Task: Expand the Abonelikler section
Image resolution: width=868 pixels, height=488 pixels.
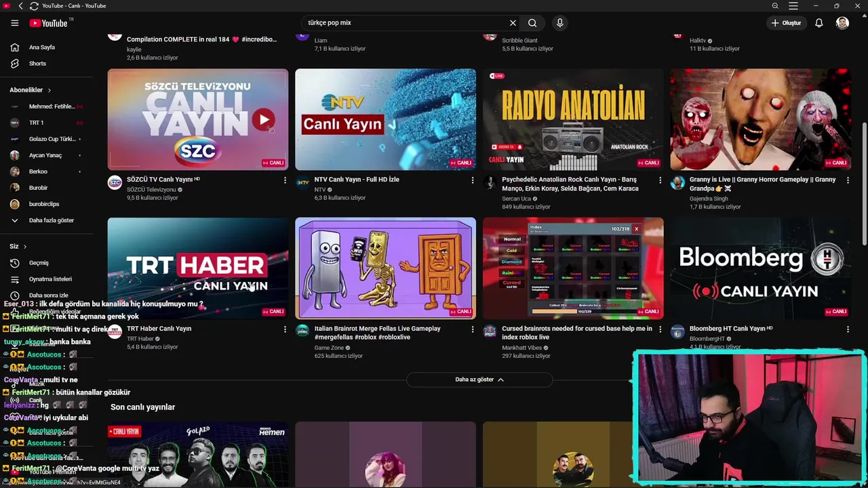Action: [x=30, y=90]
